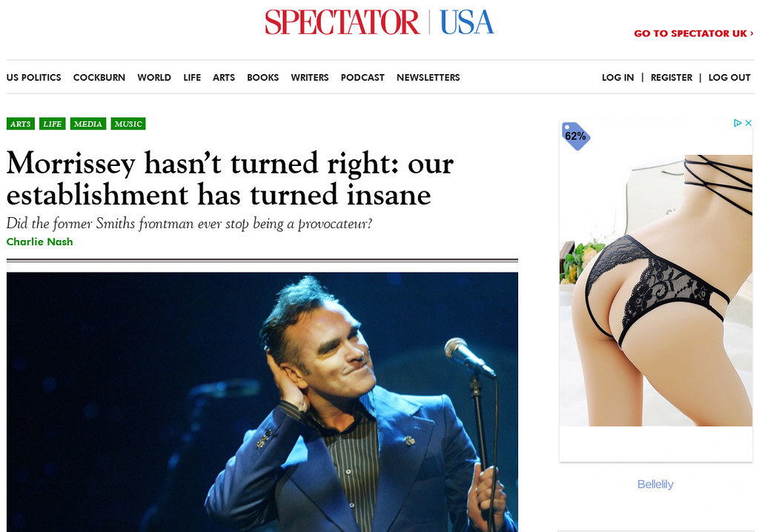Open Newsletters from the nav bar
The height and width of the screenshot is (532, 759).
click(428, 78)
